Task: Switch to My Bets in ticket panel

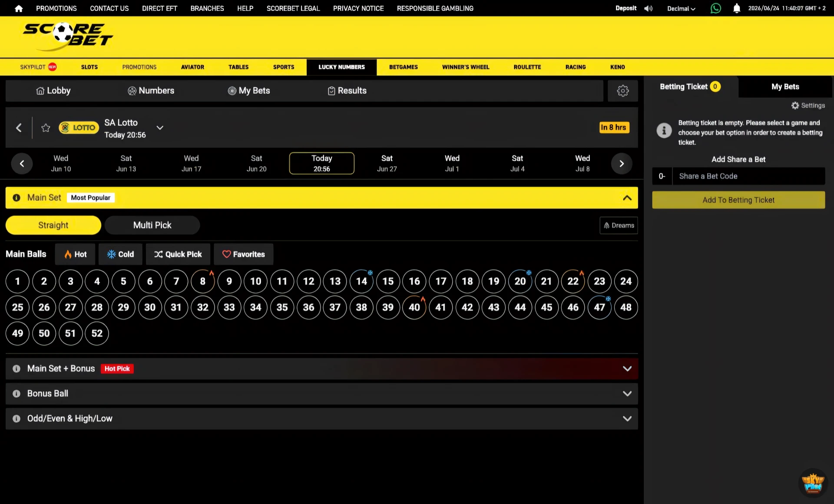Action: pyautogui.click(x=785, y=87)
